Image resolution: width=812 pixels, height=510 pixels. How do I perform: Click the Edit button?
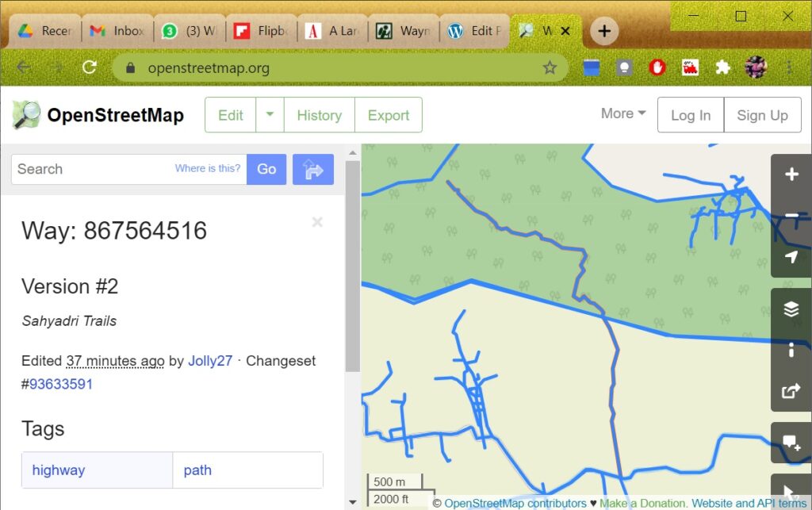231,115
